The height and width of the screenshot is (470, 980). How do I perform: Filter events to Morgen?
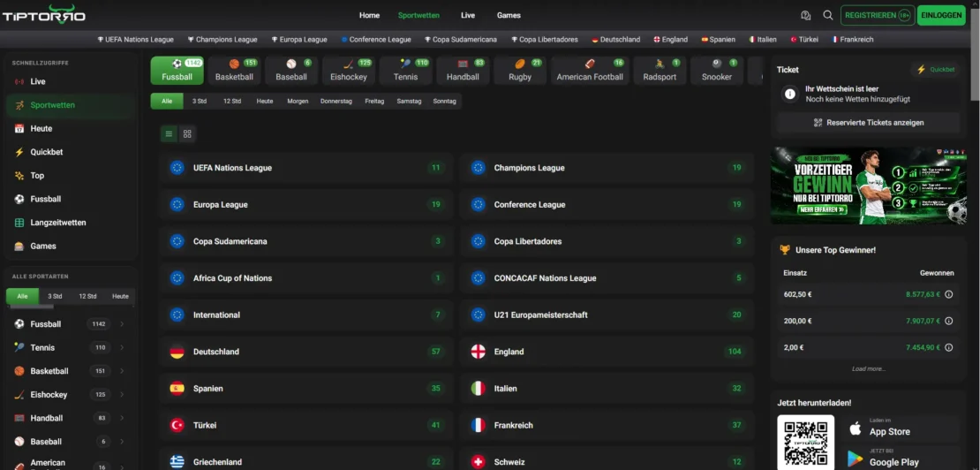click(x=298, y=102)
